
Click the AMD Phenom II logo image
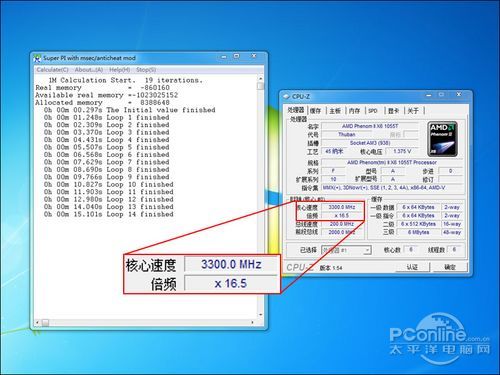click(442, 139)
